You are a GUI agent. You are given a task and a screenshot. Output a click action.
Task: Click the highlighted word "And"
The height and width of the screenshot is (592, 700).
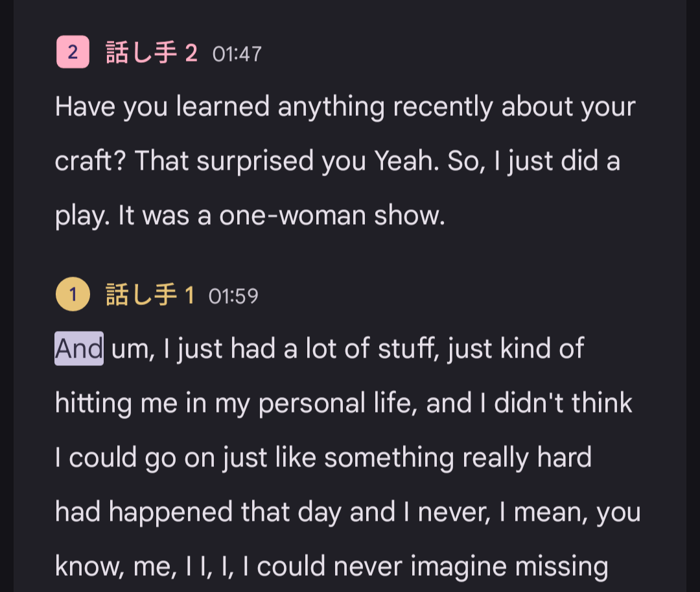coord(79,348)
